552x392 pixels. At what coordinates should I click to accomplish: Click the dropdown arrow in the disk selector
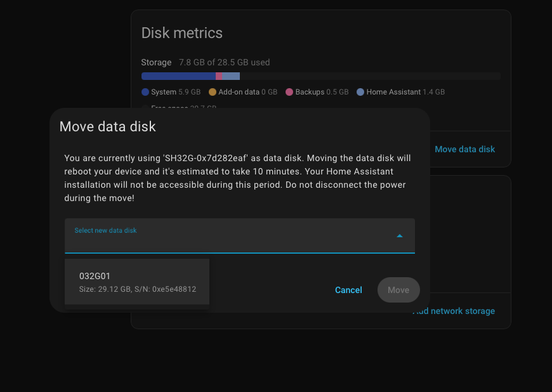[400, 236]
